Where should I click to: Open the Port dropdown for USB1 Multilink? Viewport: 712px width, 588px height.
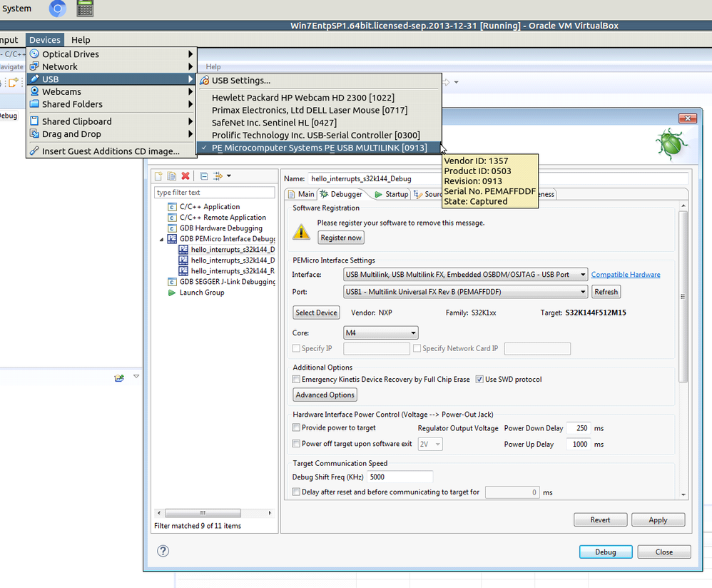click(465, 292)
